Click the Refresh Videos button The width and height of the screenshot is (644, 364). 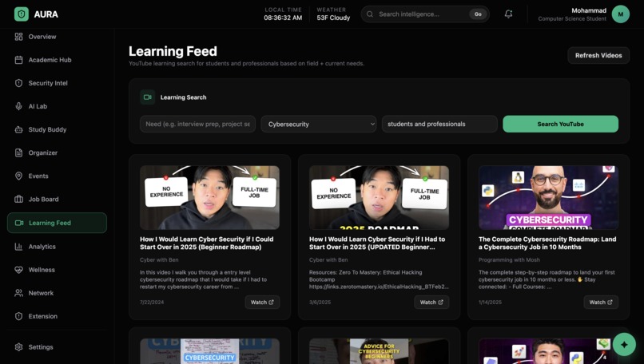click(598, 55)
